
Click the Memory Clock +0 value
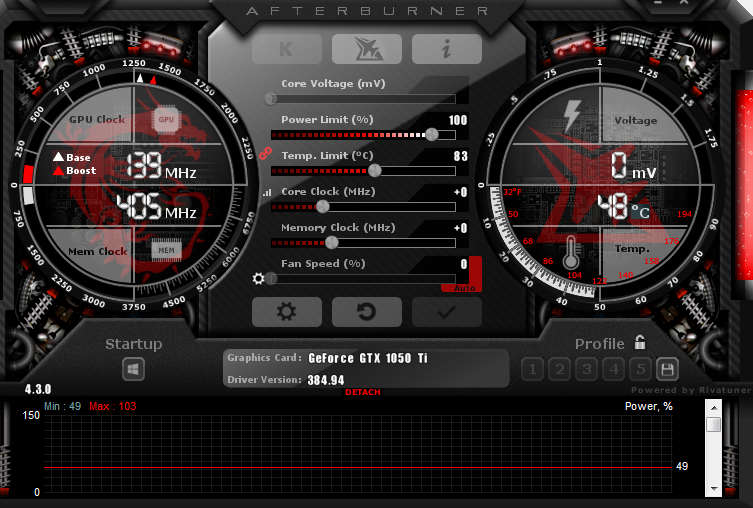tap(461, 228)
